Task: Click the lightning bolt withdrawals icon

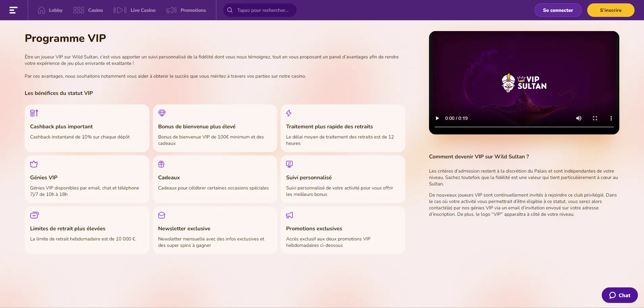Action: 289,113
